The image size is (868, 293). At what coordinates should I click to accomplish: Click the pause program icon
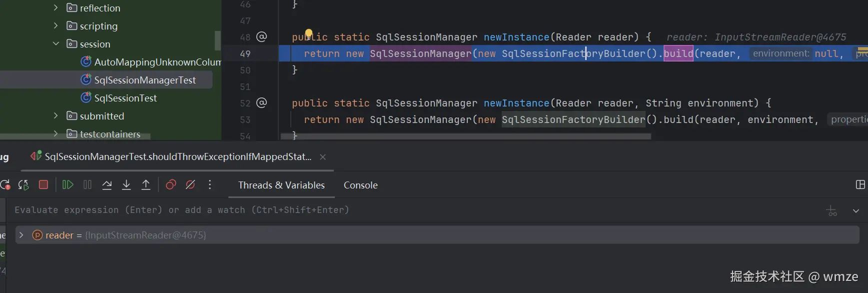pyautogui.click(x=87, y=185)
